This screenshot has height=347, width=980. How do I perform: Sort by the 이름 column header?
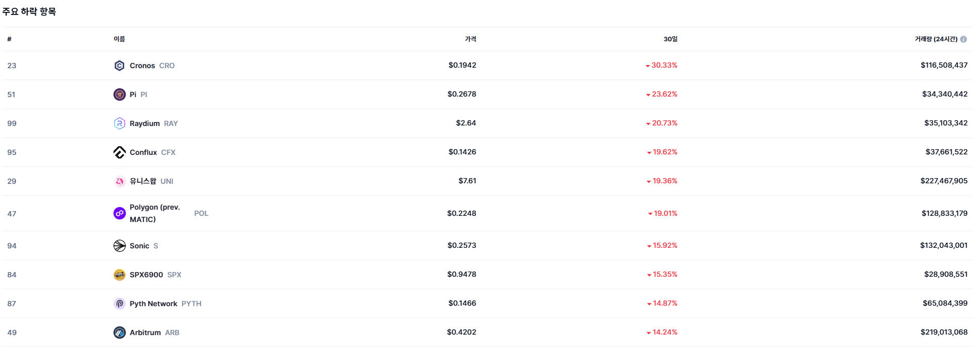pos(119,39)
